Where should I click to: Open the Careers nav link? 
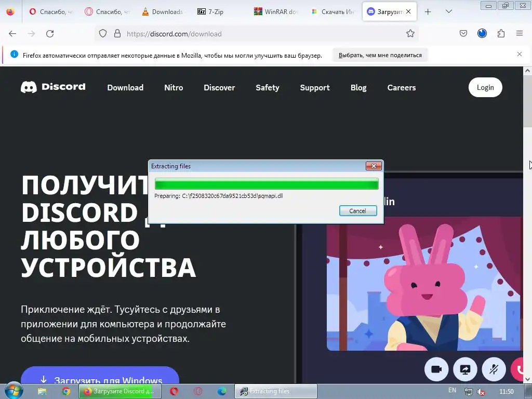pyautogui.click(x=402, y=87)
